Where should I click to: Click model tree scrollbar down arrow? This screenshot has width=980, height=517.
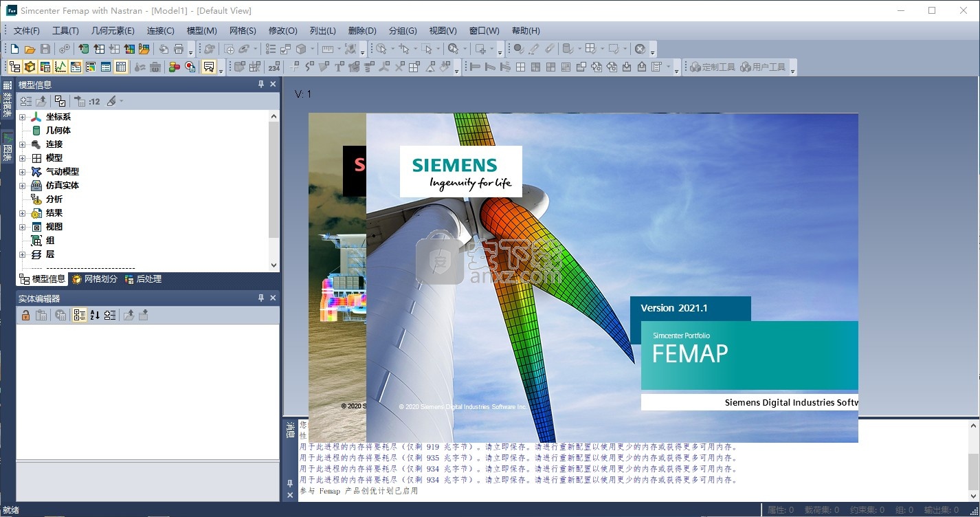point(274,265)
